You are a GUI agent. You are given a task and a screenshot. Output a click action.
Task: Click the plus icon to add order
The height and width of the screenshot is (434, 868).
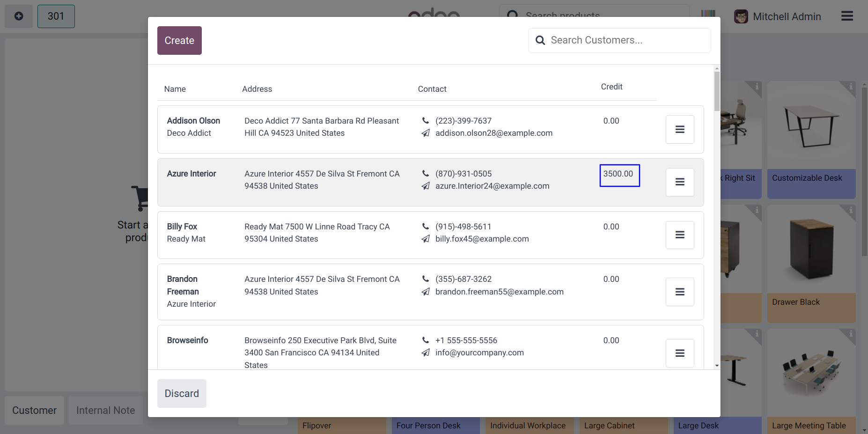coord(19,16)
